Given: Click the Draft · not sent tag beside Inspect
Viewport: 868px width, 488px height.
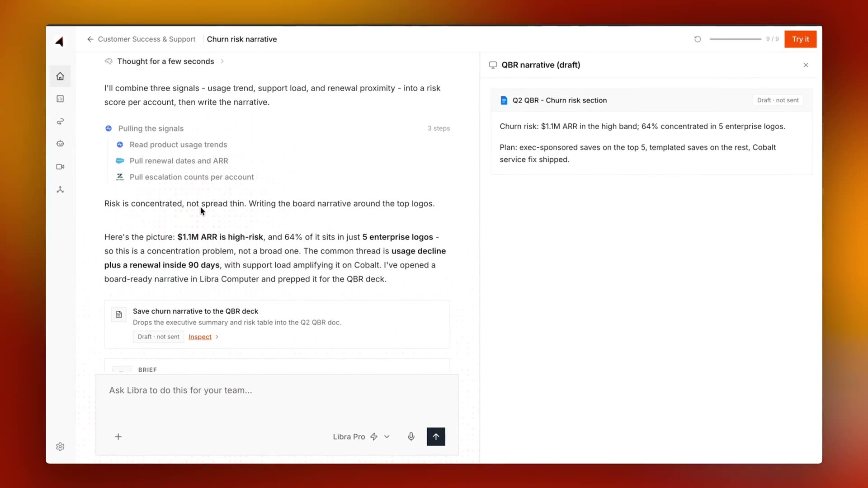Looking at the screenshot, I should click(159, 337).
